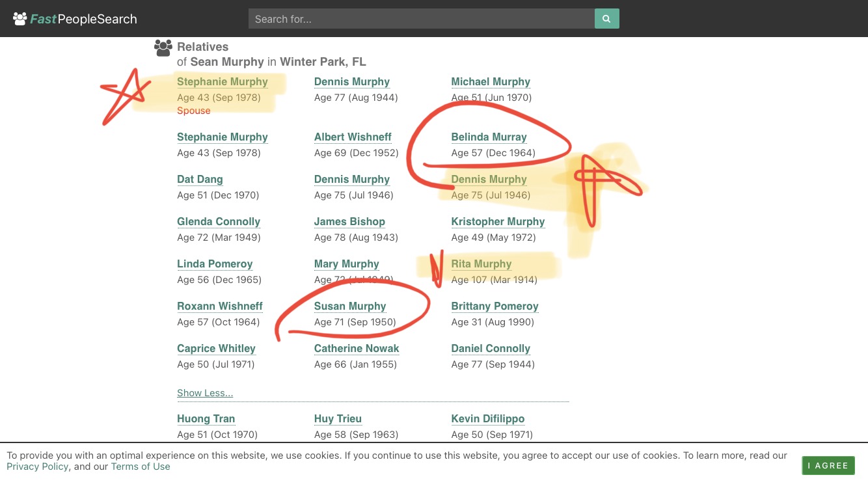Click the FastPeopleSearch people logo icon

[x=20, y=19]
